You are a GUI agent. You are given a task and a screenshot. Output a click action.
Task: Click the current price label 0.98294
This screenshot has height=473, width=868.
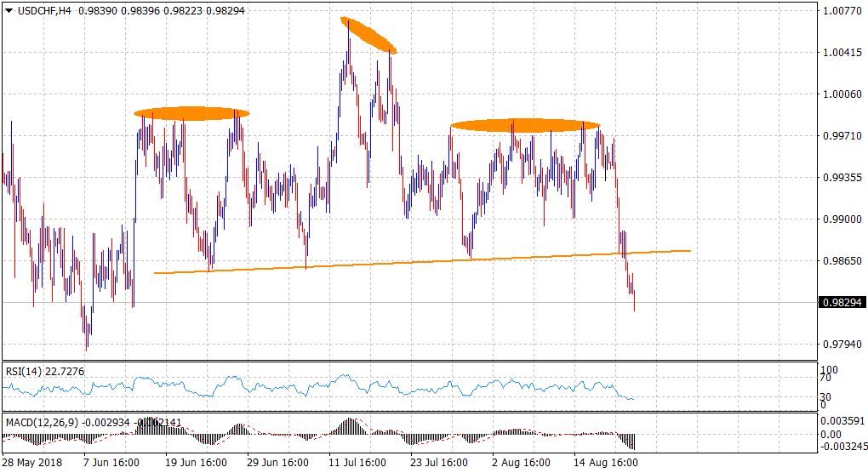pos(840,302)
